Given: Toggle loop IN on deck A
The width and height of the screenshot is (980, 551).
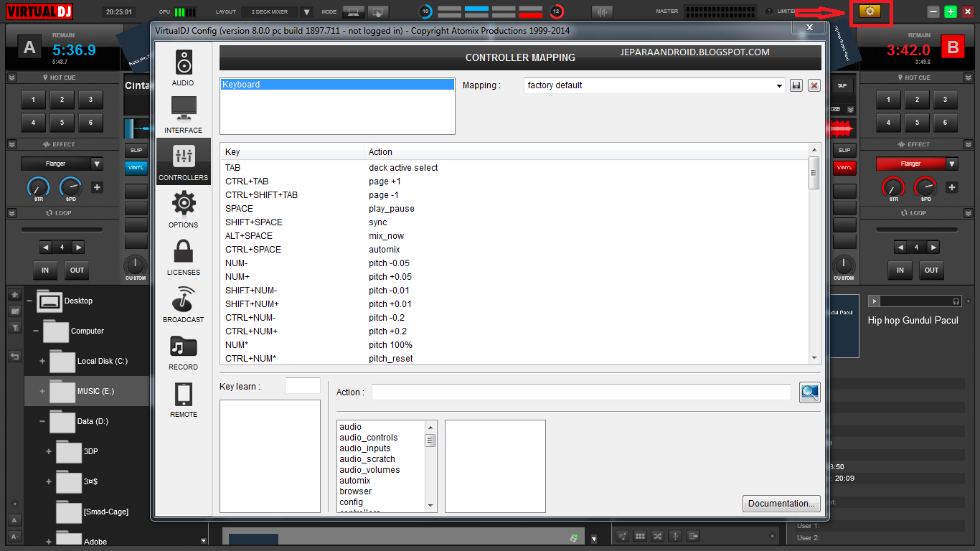Looking at the screenshot, I should [45, 270].
